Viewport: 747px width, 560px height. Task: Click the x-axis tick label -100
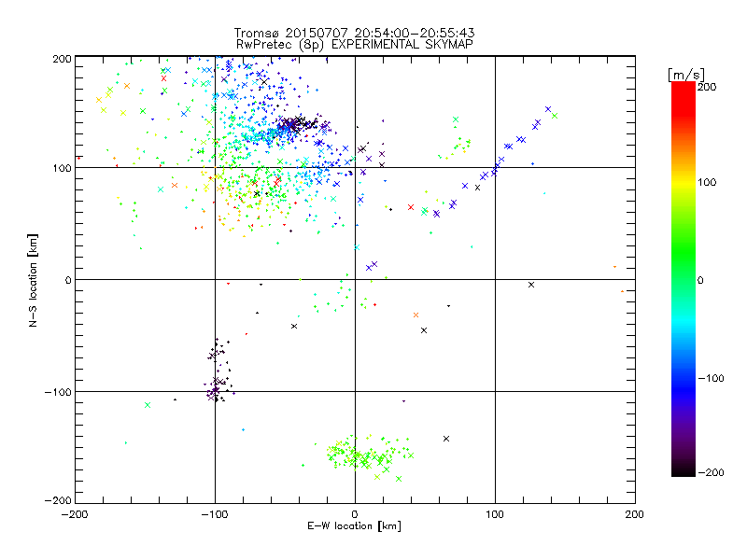click(215, 514)
